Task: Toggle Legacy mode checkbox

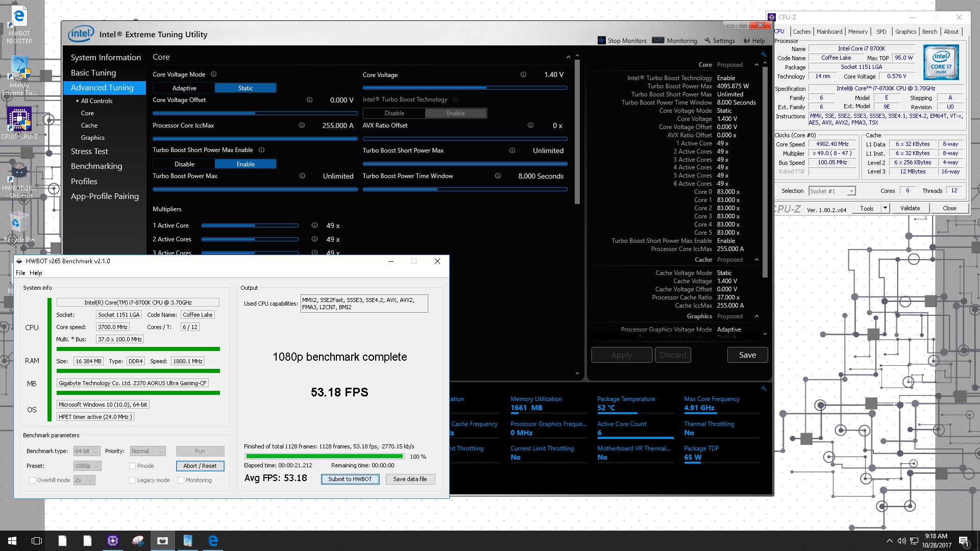Action: 132,480
